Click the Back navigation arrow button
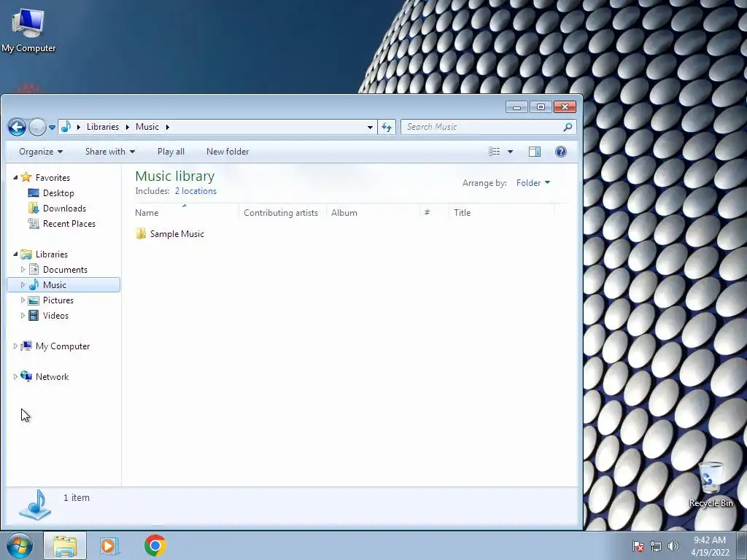 17,127
